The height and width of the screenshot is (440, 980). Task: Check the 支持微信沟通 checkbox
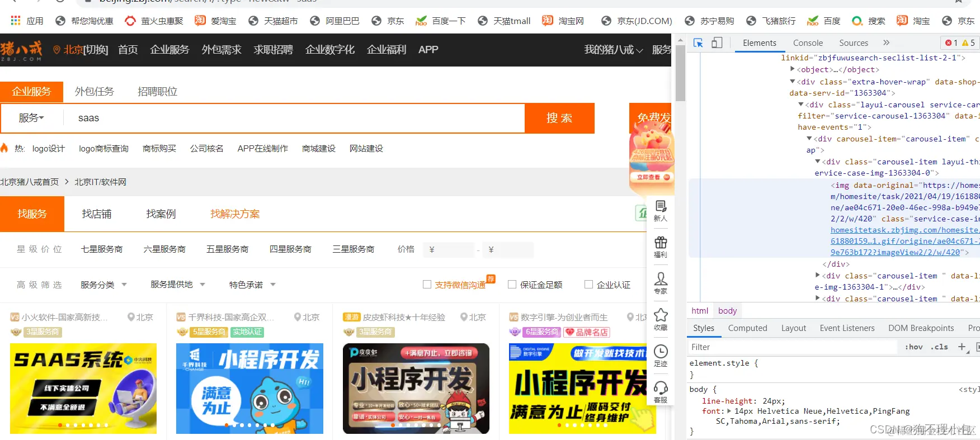pyautogui.click(x=427, y=285)
